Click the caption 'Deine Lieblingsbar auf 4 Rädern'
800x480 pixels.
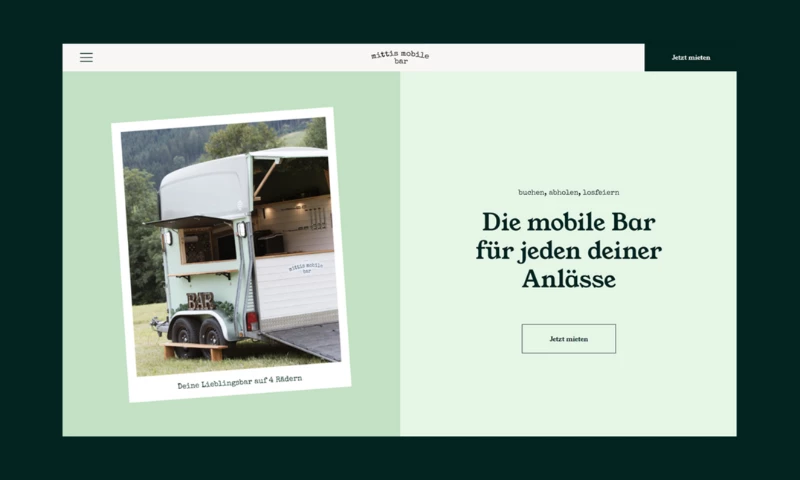click(x=239, y=382)
